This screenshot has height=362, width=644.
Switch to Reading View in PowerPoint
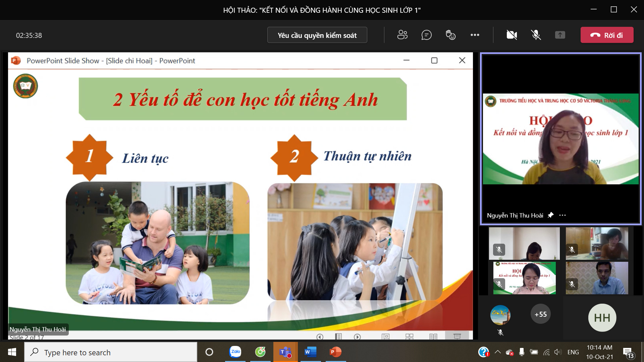point(433,337)
